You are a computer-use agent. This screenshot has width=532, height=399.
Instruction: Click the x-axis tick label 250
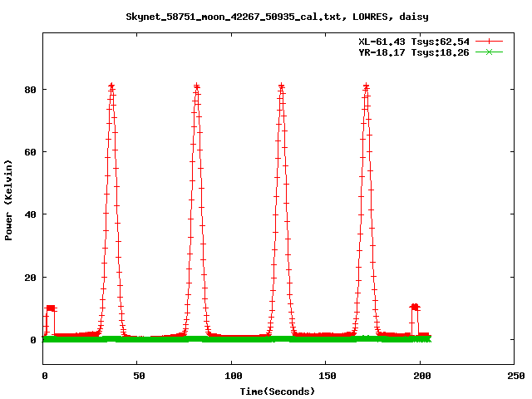click(x=516, y=376)
